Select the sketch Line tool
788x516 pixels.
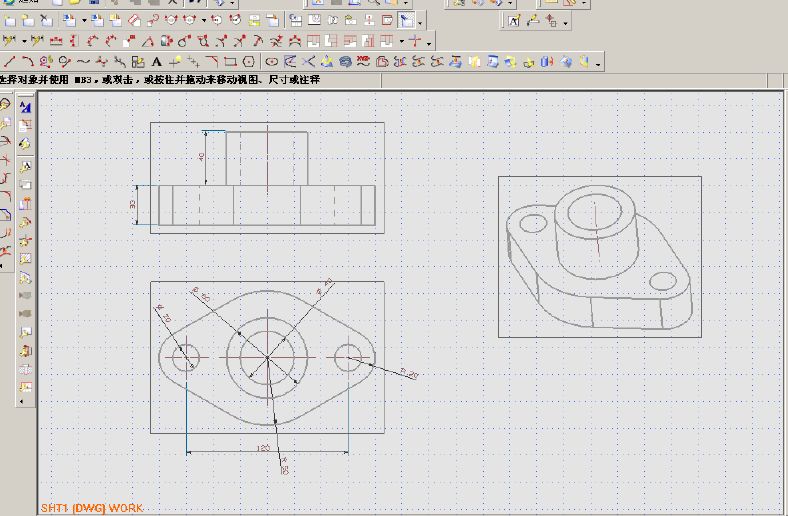(x=10, y=62)
